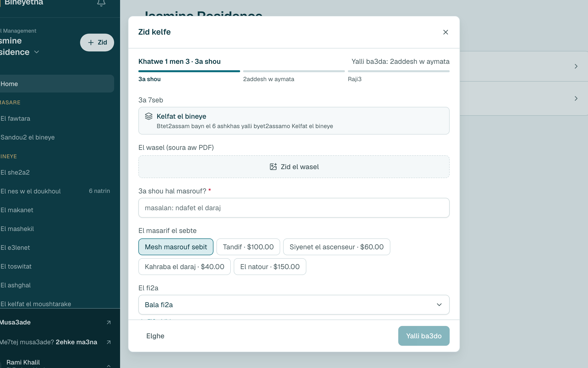This screenshot has width=588, height=368.
Task: Click the plus Zid button in sidebar
Action: pyautogui.click(x=97, y=43)
